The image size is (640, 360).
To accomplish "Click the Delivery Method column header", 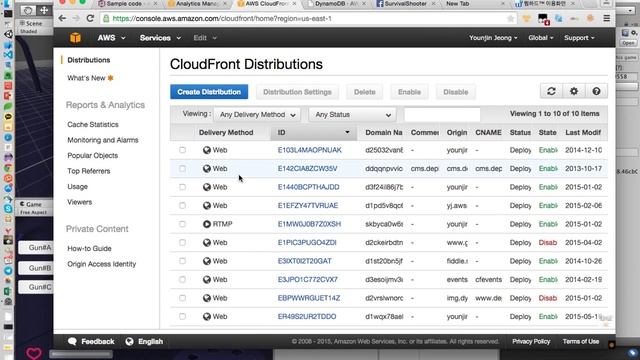I will coord(226,133).
